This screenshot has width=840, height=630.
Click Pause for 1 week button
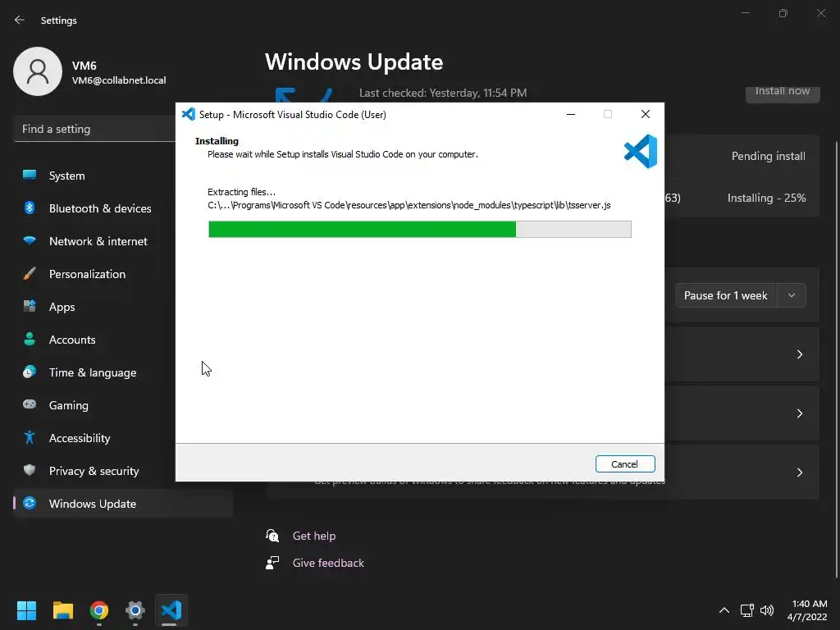725,295
